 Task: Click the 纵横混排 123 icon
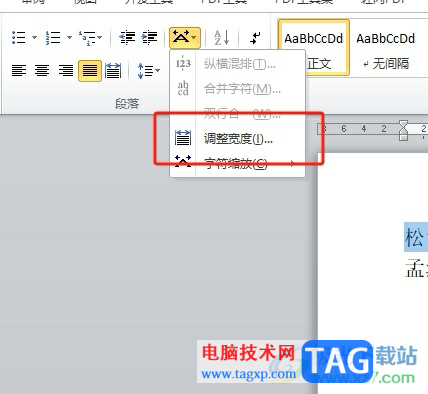(183, 63)
